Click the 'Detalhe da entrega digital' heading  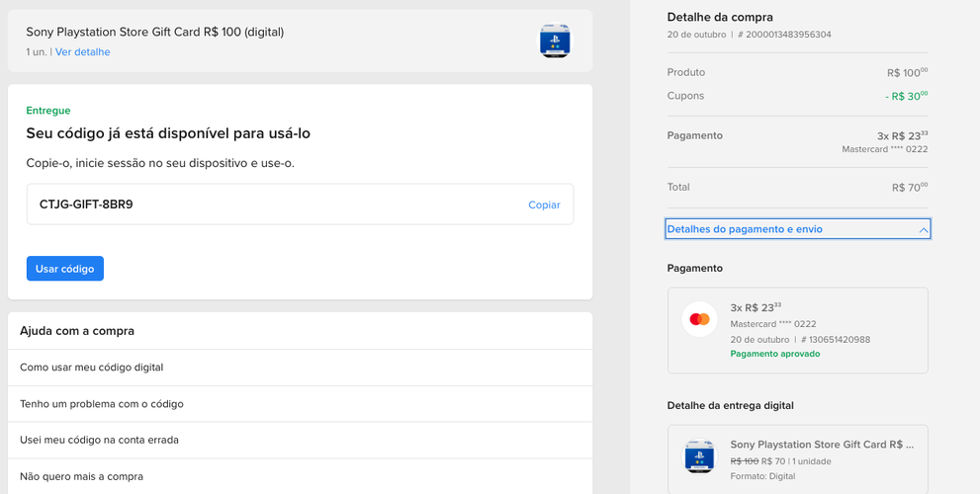tap(731, 405)
